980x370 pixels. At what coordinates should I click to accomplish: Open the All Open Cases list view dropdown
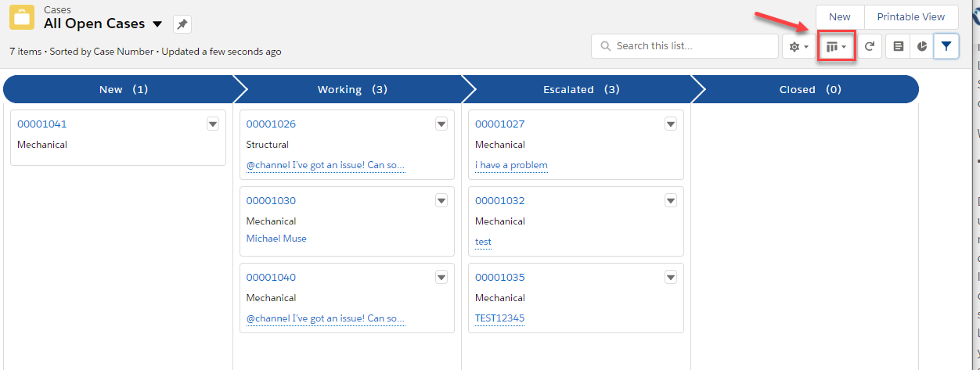[157, 24]
